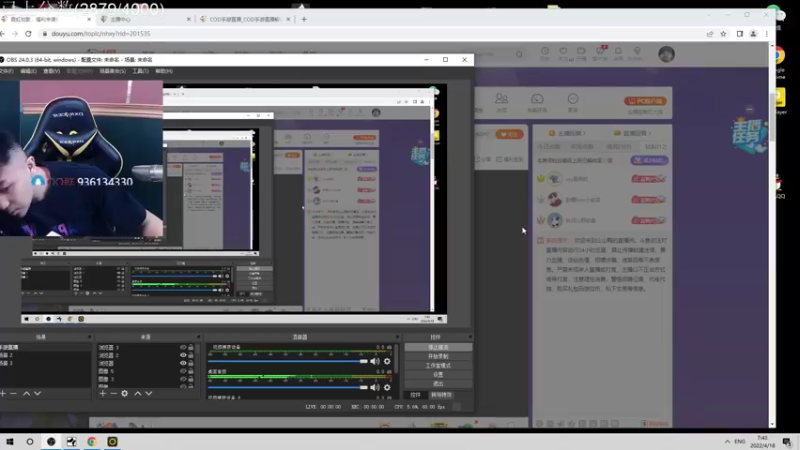
Task: Lock the 图像 5 source
Action: 191,371
